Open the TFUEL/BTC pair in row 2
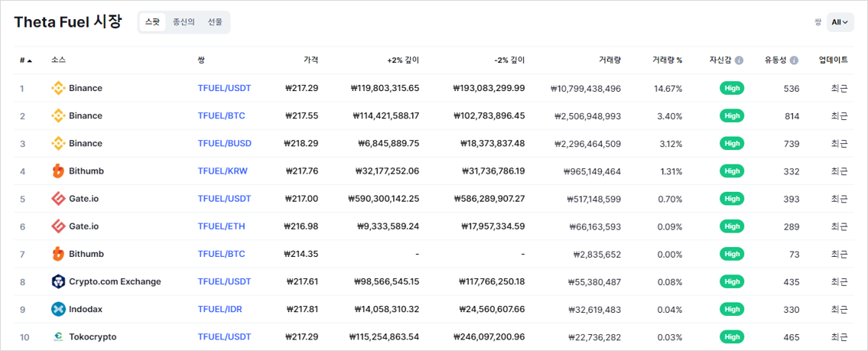The image size is (868, 351). [x=222, y=115]
